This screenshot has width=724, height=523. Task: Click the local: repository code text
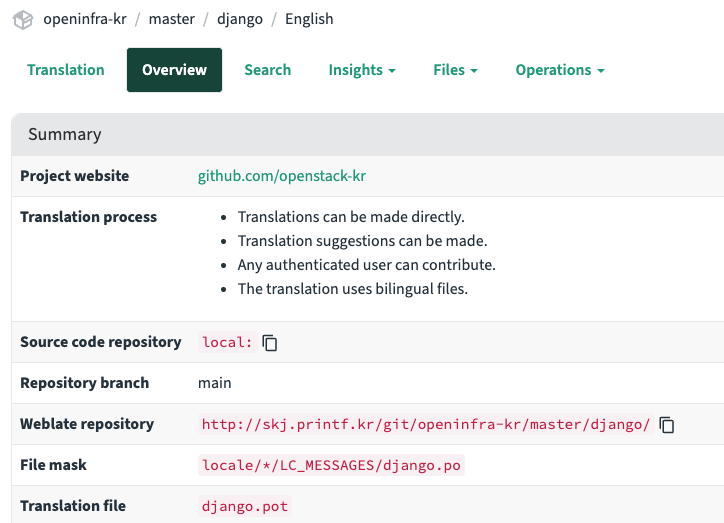coord(227,342)
